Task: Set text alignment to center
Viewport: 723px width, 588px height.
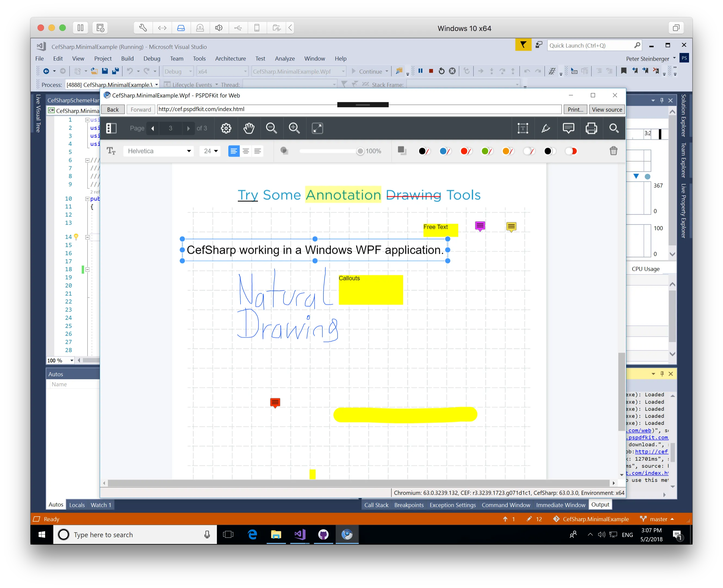Action: click(246, 151)
